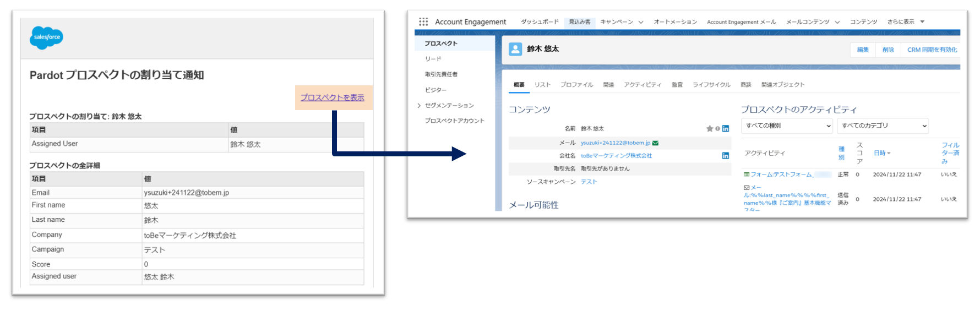Select the 概要 tab
This screenshot has height=316, width=980.
(519, 85)
